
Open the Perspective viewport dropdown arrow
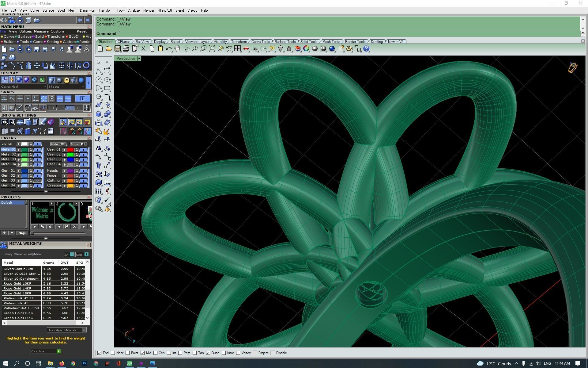coord(139,59)
